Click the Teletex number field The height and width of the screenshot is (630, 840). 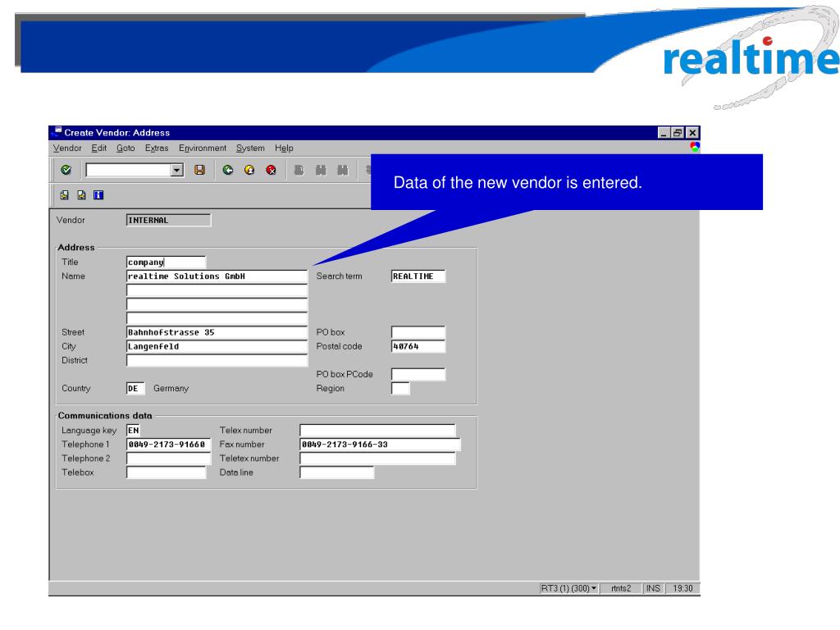(377, 459)
